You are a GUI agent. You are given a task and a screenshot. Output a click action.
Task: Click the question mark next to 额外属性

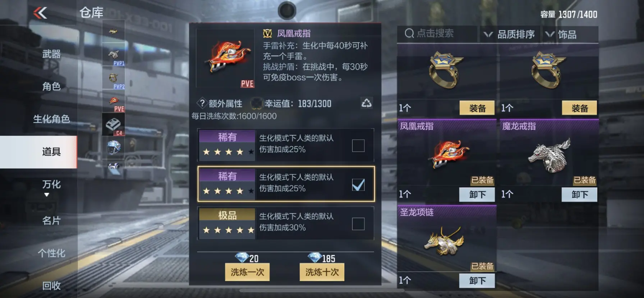coord(202,103)
